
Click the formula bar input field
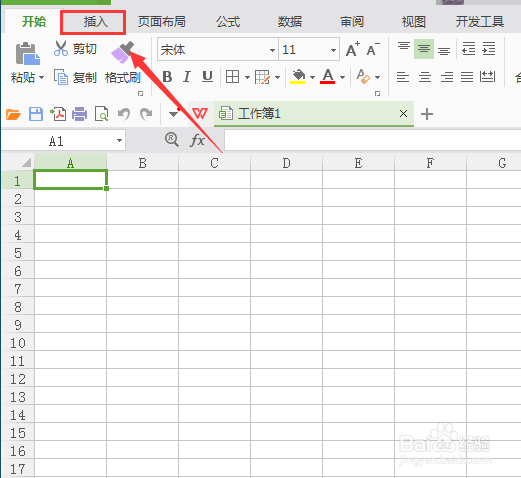pos(373,140)
